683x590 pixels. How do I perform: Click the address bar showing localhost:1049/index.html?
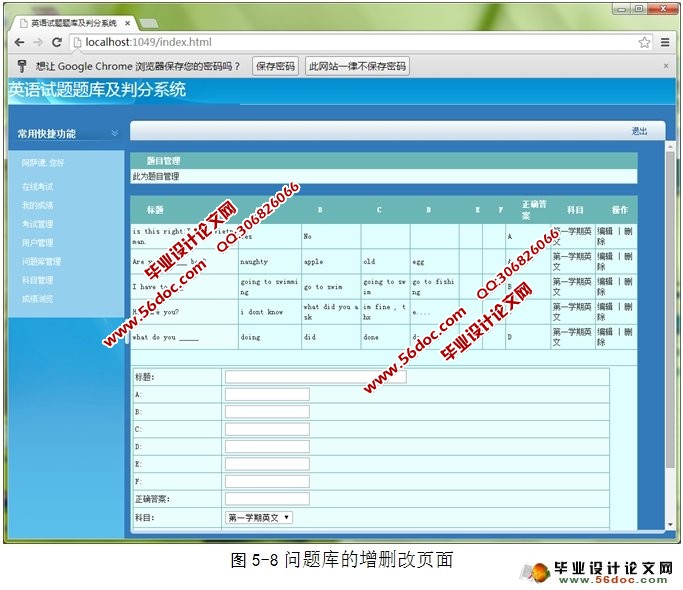pos(350,43)
